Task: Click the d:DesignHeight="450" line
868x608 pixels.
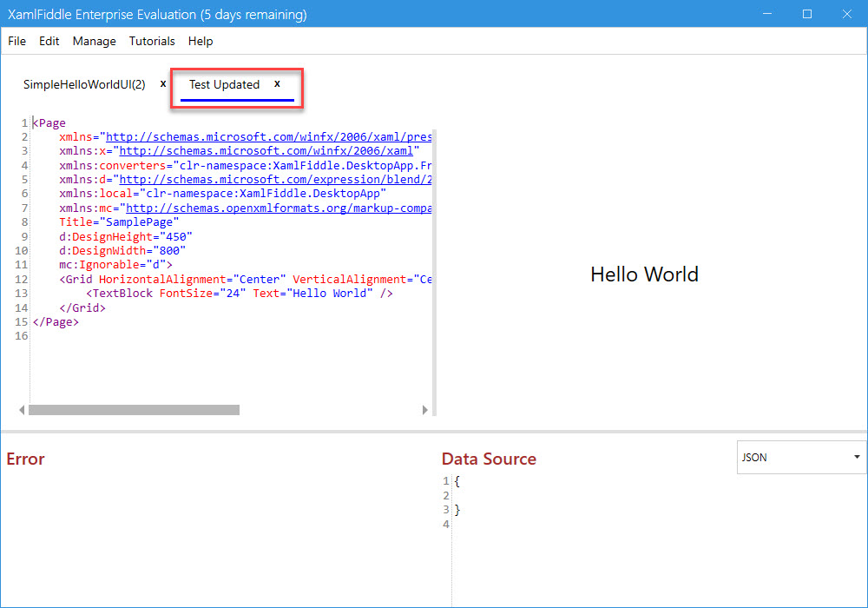Action: pos(126,236)
